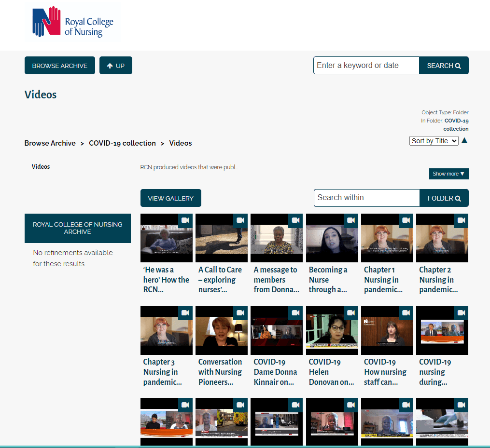Click the video icon on 'Conversation with Nursing Pioneers' thumbnail
The image size is (490, 448).
(240, 312)
